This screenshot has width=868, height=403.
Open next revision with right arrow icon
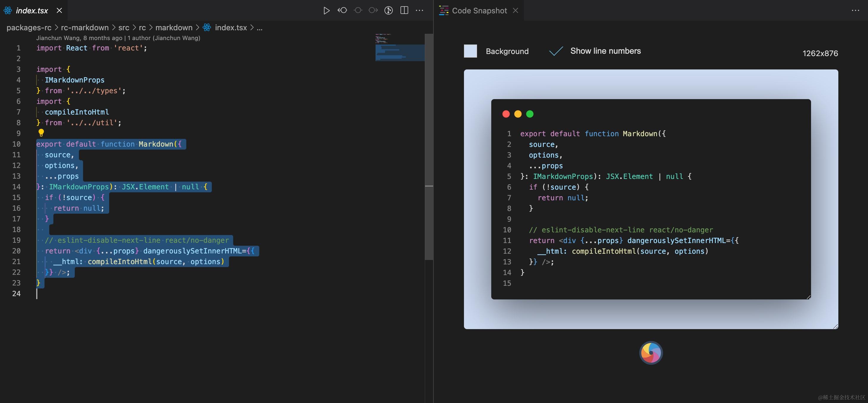(x=373, y=10)
